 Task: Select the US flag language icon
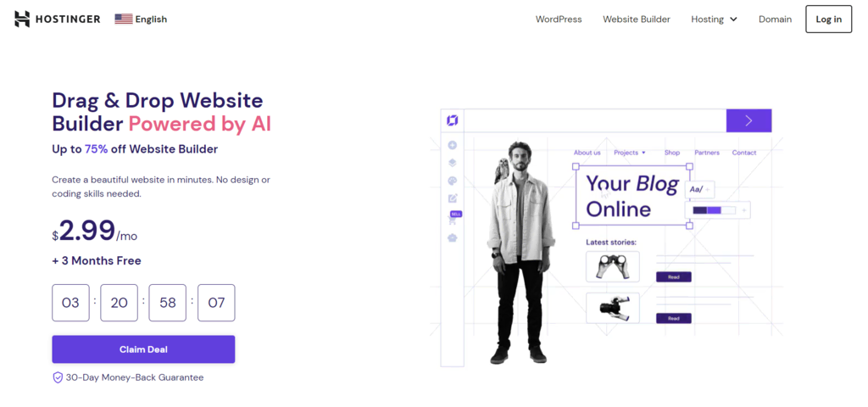(124, 19)
